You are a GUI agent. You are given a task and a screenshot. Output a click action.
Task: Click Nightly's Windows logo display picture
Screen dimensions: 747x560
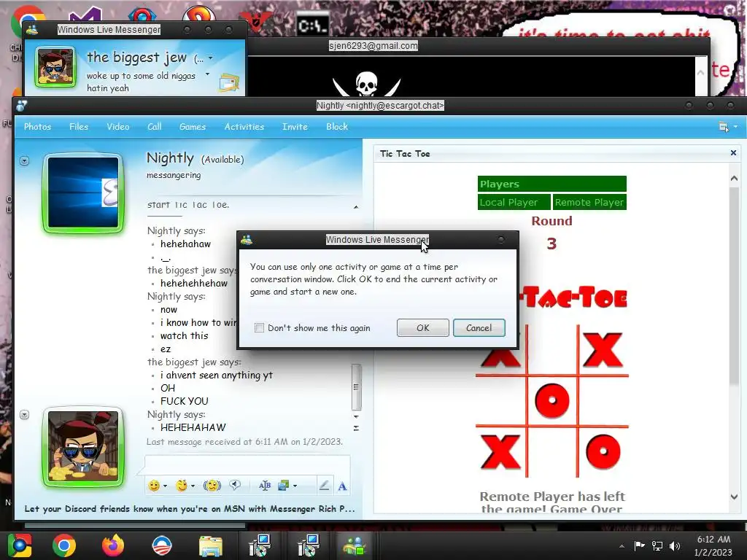[83, 192]
